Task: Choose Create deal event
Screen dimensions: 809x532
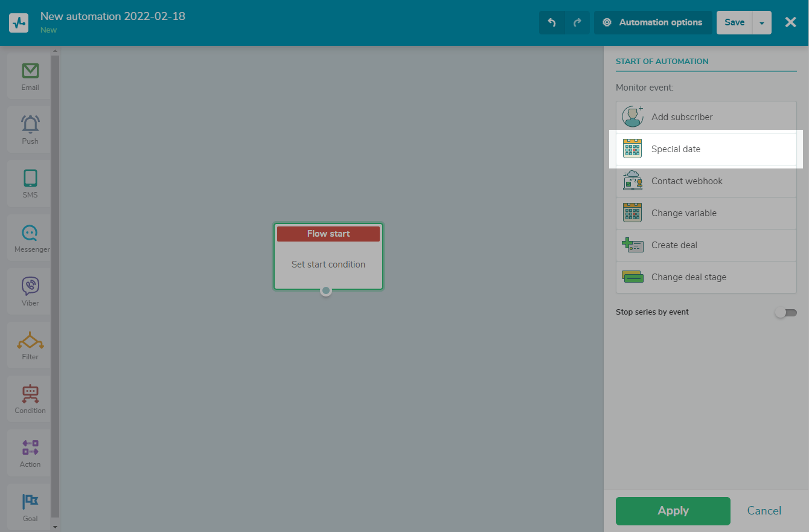Action: [706, 245]
